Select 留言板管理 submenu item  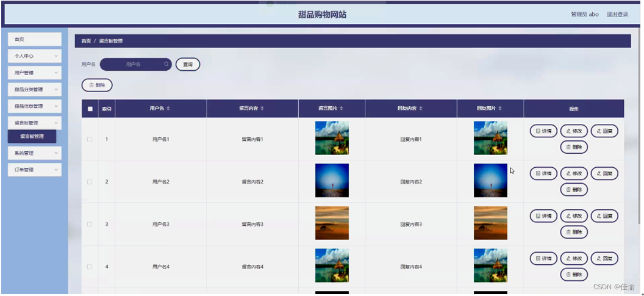32,137
